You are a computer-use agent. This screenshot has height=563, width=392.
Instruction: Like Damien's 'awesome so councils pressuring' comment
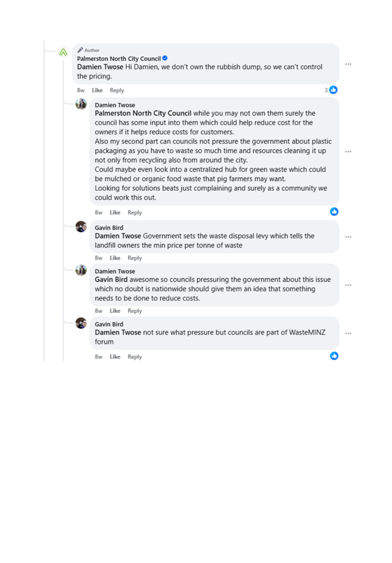115,311
